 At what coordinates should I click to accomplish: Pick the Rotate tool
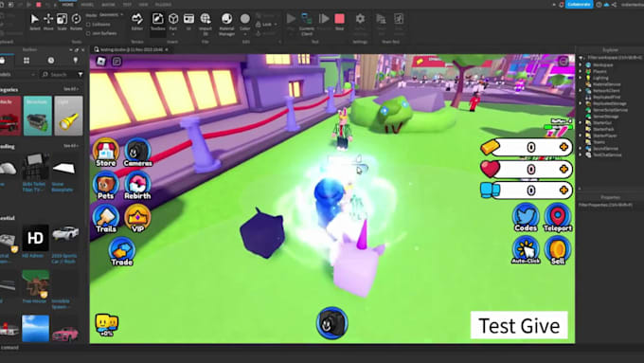(76, 22)
